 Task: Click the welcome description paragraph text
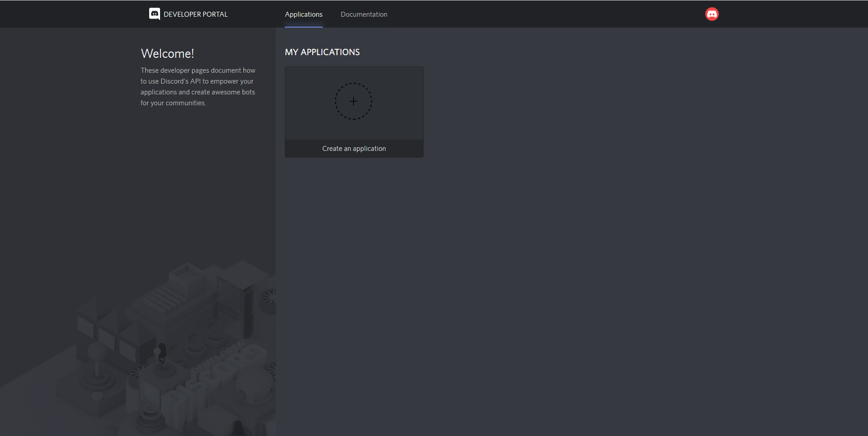coord(198,86)
